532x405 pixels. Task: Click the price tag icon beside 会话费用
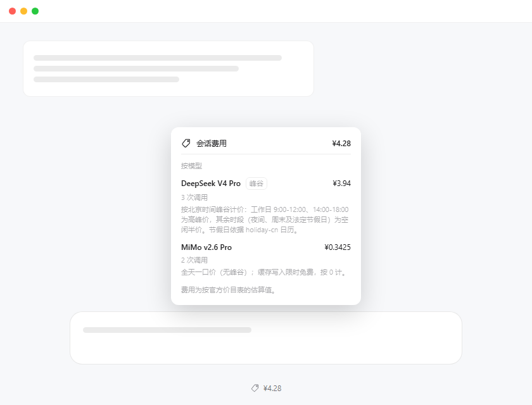(x=186, y=144)
